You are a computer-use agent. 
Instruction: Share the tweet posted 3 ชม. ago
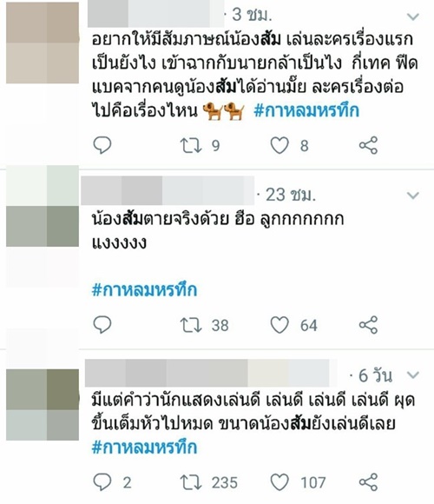point(368,145)
